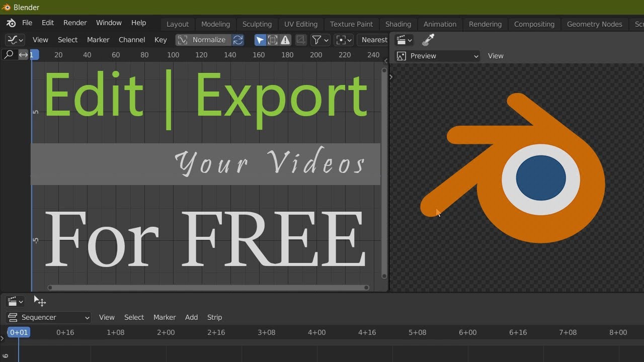
Task: Open the sequencer Add menu
Action: [191, 317]
